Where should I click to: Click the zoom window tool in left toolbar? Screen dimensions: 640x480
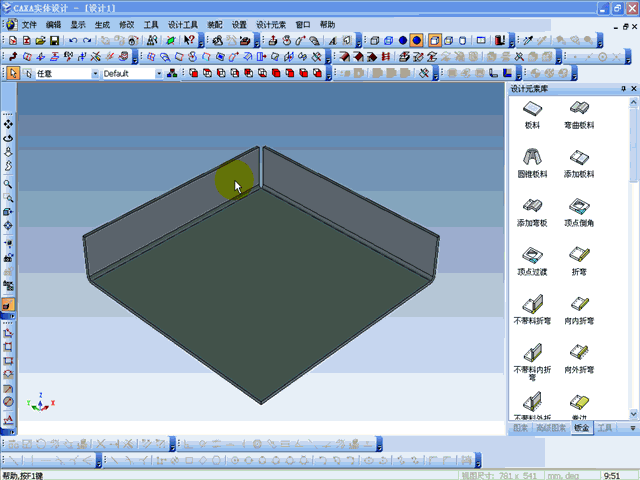[x=8, y=198]
